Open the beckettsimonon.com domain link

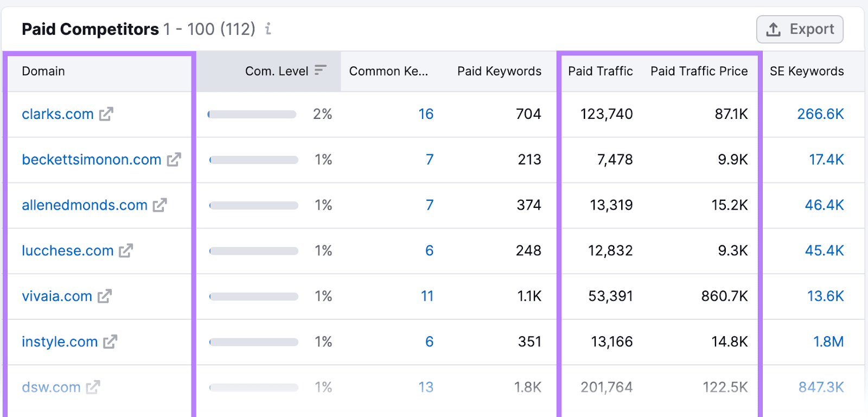tap(92, 160)
